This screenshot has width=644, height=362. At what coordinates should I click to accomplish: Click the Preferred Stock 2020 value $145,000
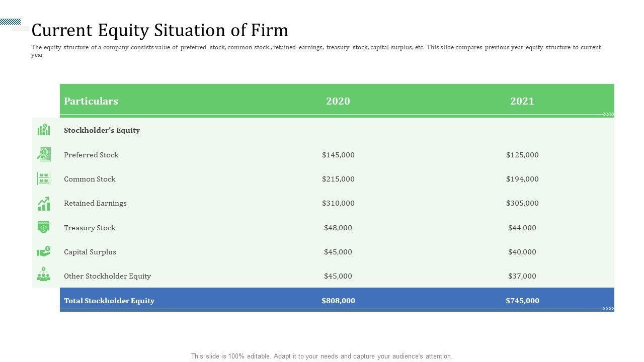point(338,155)
